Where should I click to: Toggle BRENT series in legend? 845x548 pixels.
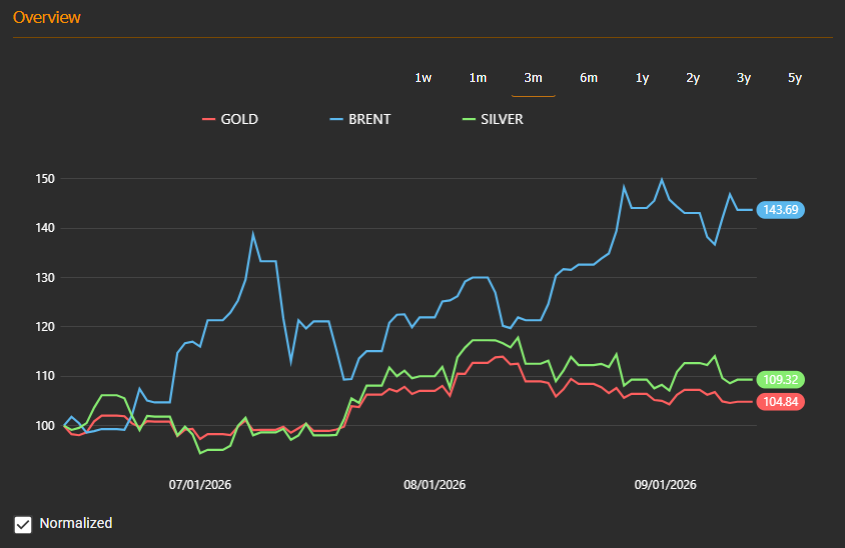pos(360,119)
